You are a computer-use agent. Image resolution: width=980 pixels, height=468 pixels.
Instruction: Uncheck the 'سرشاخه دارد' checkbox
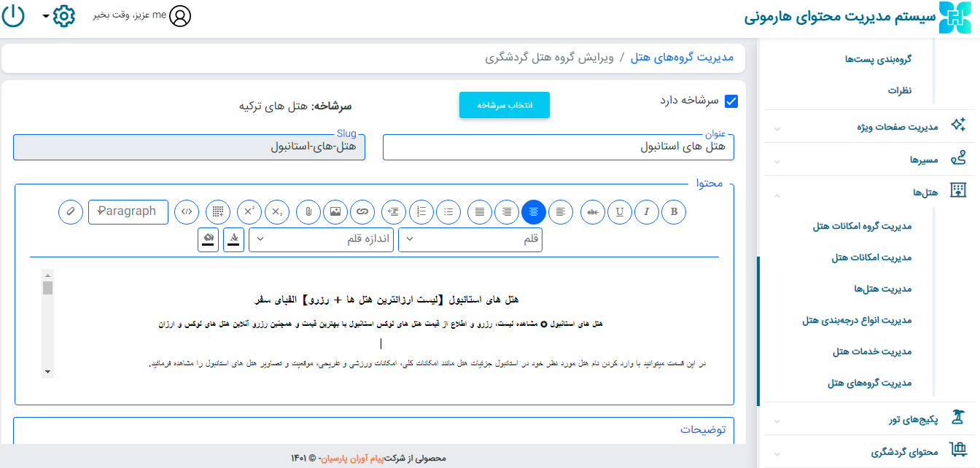pos(731,101)
